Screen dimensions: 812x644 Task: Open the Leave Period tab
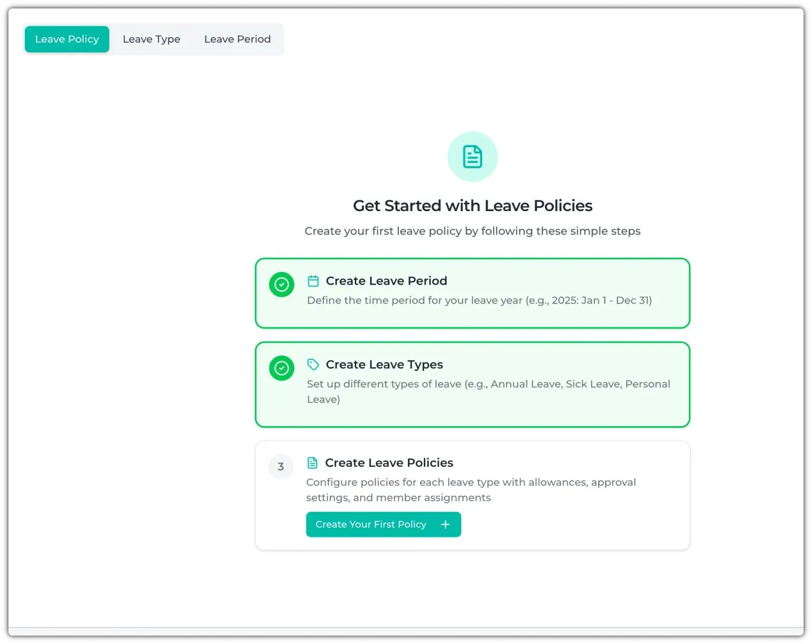tap(237, 39)
